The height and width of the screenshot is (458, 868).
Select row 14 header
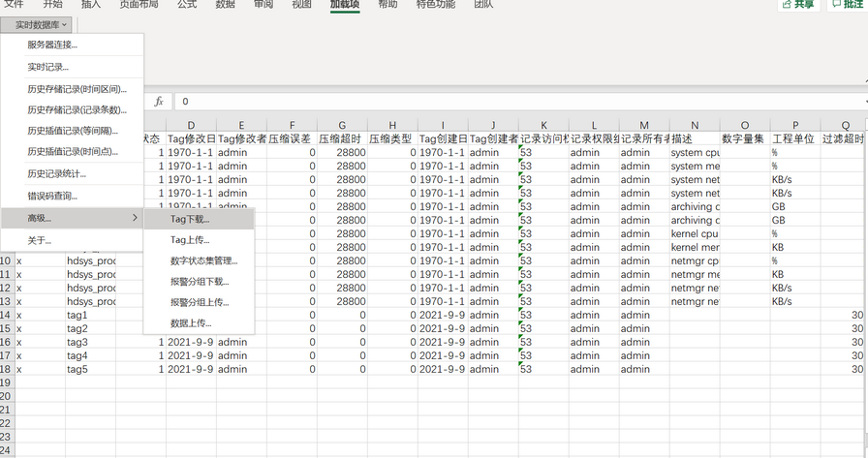point(6,315)
